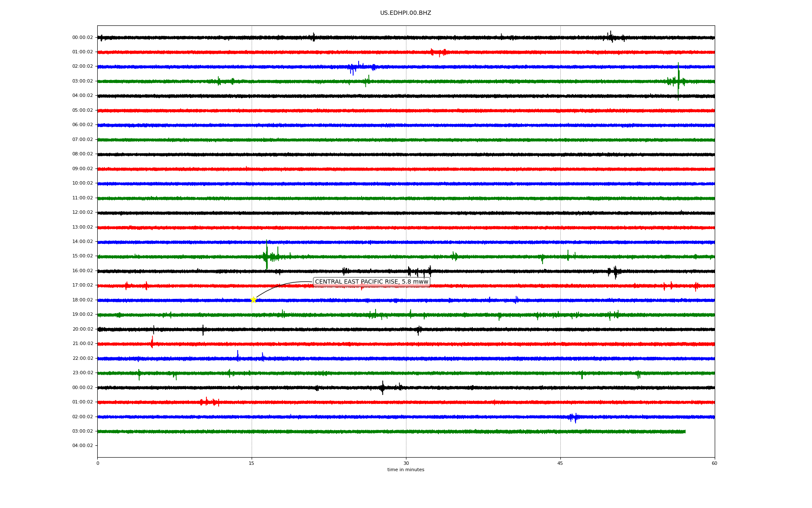Click the 21:00:02 time label
The width and height of the screenshot is (812, 508).
pyautogui.click(x=82, y=344)
